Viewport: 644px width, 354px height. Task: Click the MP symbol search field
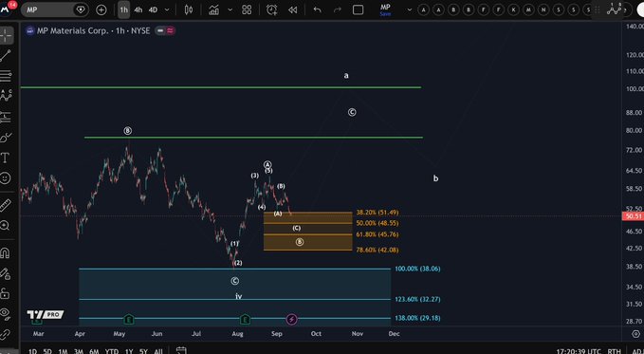click(55, 9)
